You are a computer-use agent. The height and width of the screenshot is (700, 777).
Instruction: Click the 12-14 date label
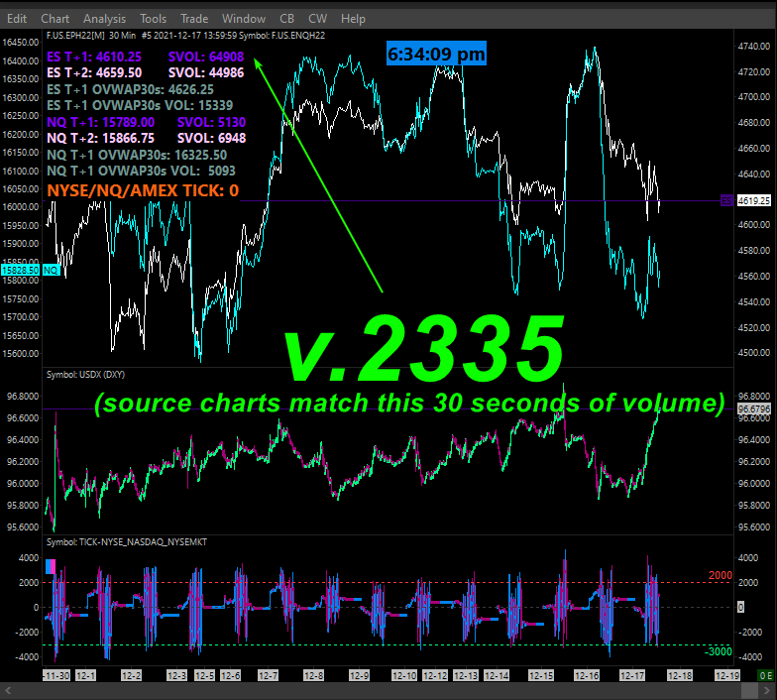(497, 675)
